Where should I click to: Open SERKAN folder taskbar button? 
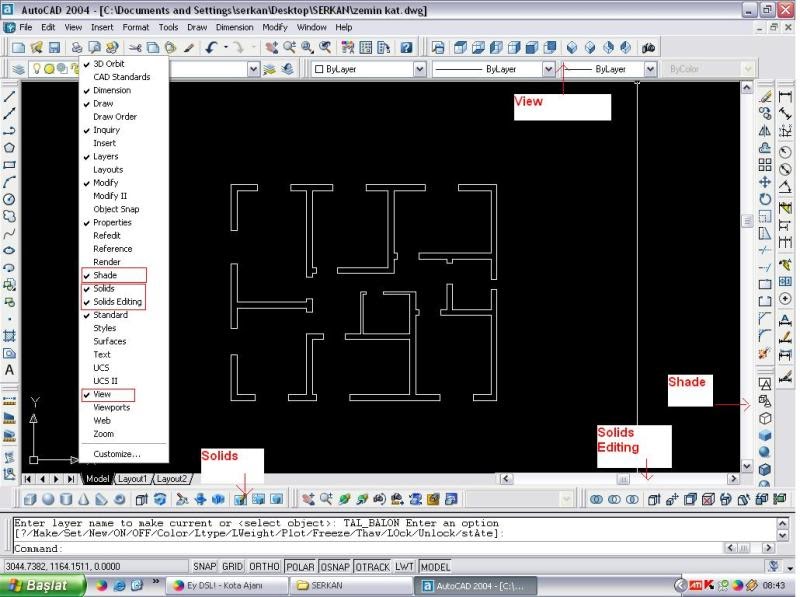(x=350, y=585)
